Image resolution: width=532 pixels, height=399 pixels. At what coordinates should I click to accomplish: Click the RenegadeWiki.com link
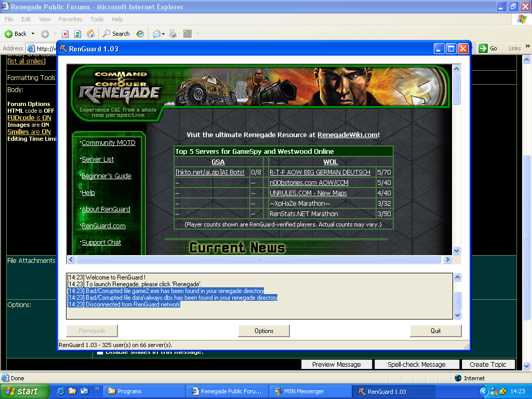coord(347,135)
